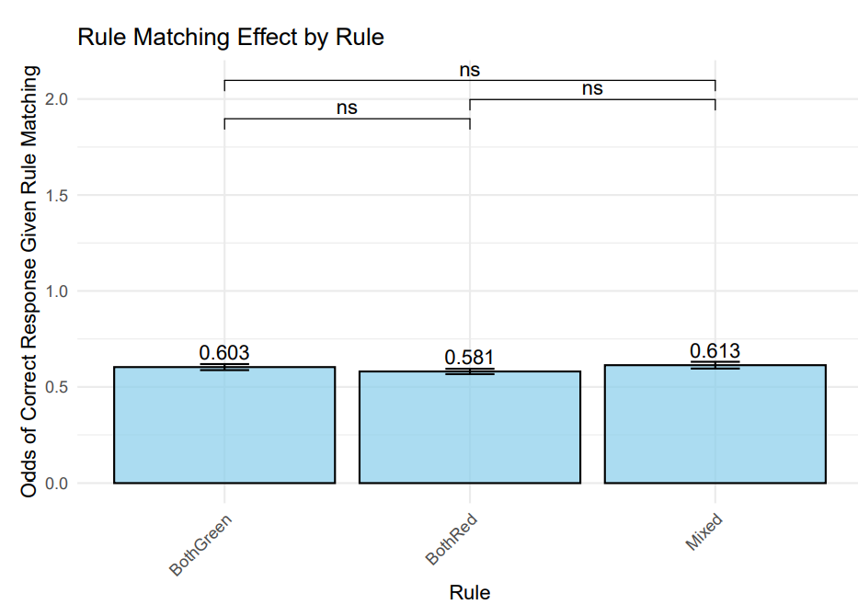858x616 pixels.
Task: Click the Mixed x-axis tick label
Action: (x=704, y=533)
